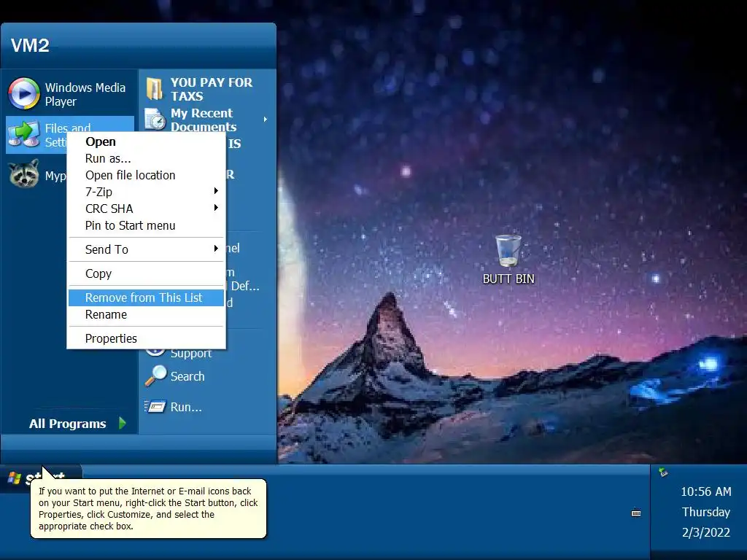
Task: Click the Search label in Start menu
Action: [x=187, y=377]
